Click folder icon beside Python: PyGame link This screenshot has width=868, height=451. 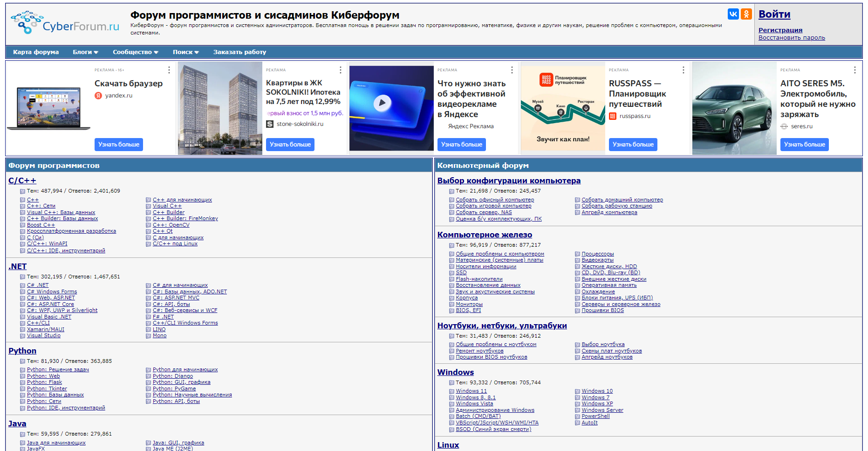[x=148, y=389]
